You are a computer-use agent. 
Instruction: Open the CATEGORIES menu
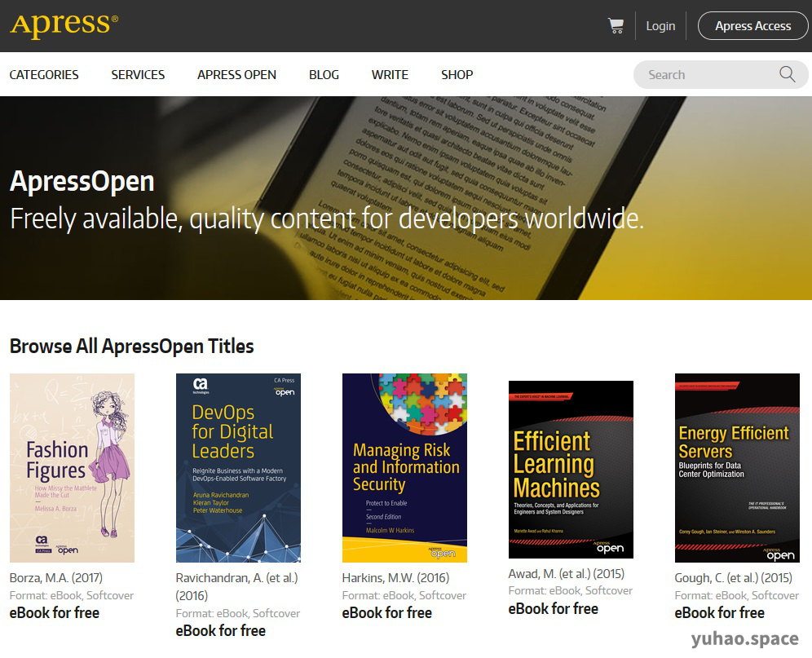click(x=44, y=75)
